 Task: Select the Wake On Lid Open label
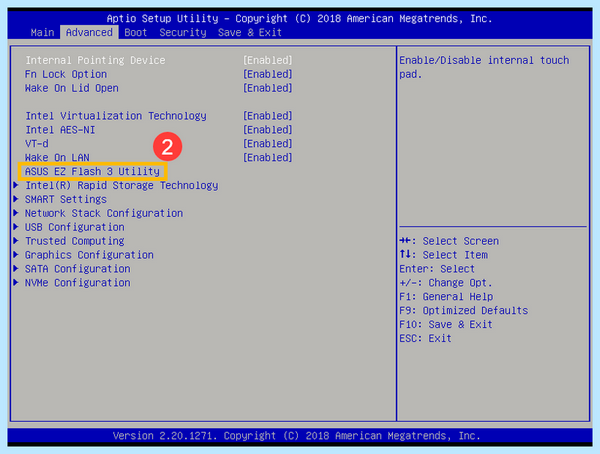tap(72, 88)
